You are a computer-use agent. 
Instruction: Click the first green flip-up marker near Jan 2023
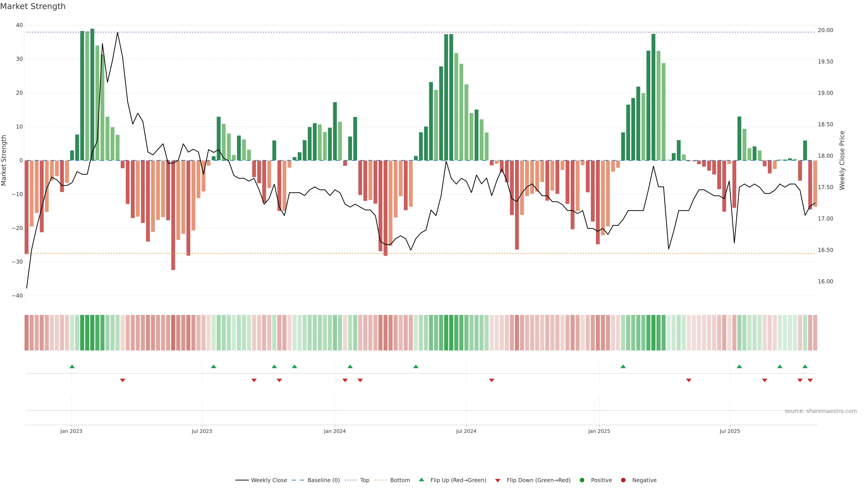click(x=72, y=366)
